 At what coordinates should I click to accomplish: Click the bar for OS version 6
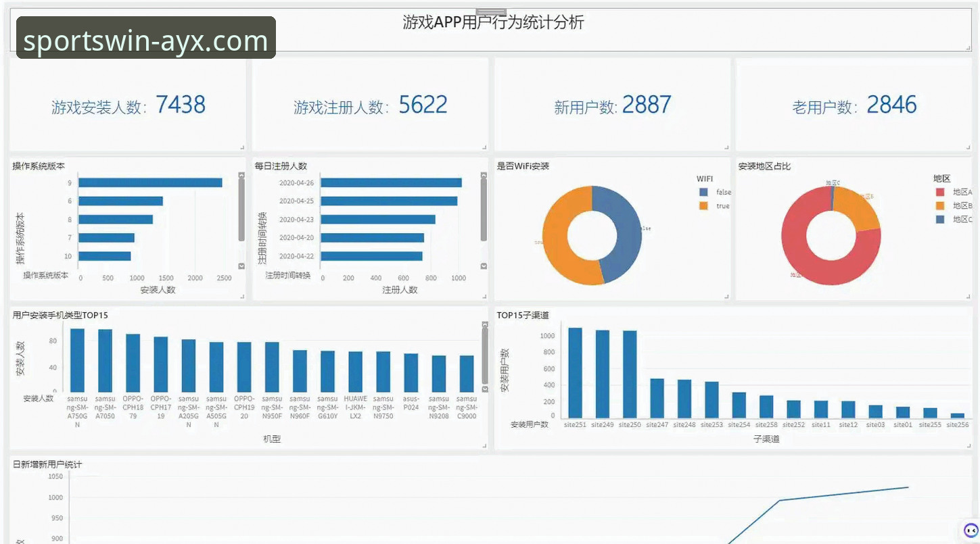tap(120, 201)
